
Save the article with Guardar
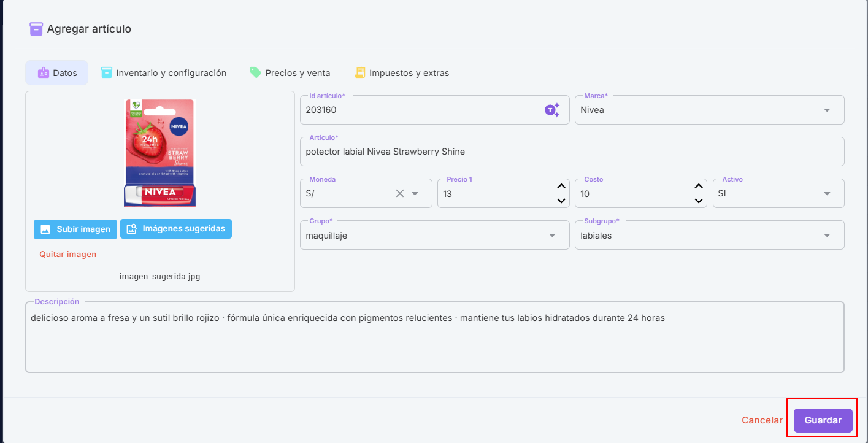pyautogui.click(x=823, y=420)
